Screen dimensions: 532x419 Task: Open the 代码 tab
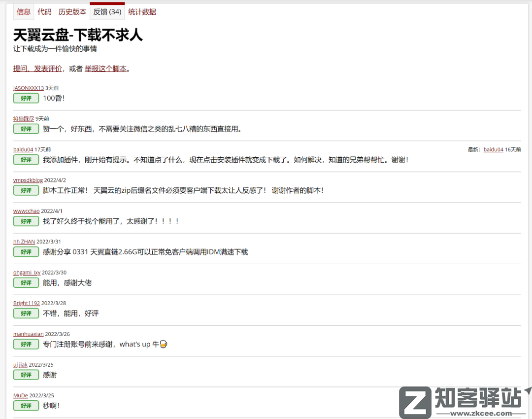(44, 11)
